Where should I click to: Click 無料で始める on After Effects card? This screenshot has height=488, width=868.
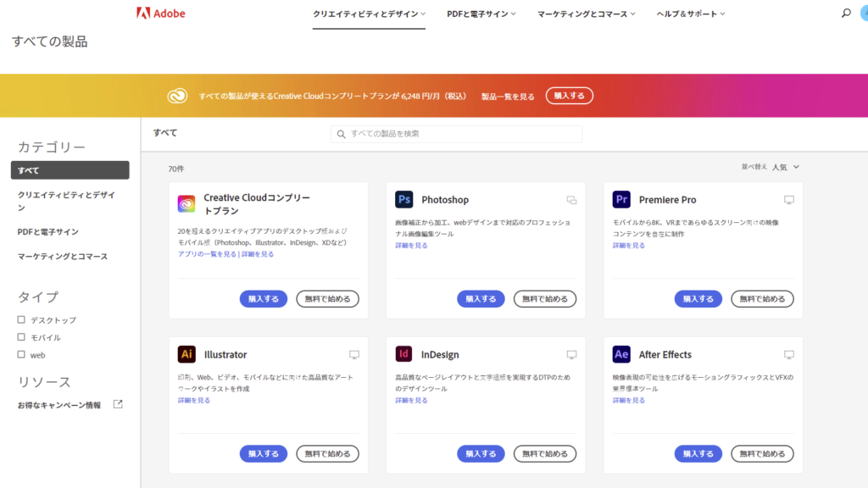coord(762,454)
